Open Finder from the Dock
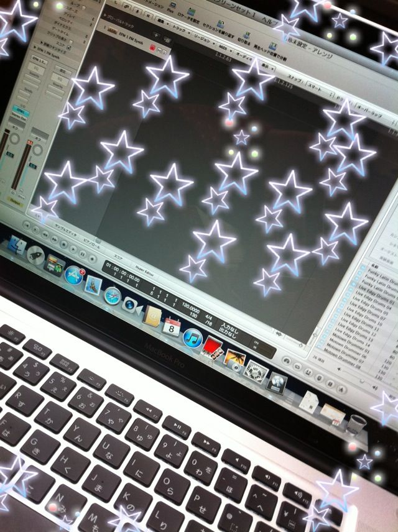Screen dimensions: 398x532 click(17, 245)
